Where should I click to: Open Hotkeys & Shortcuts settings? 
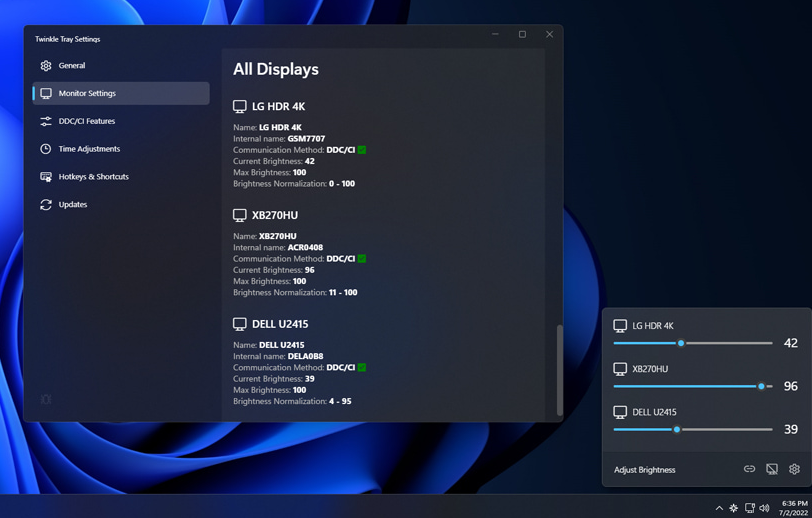coord(93,177)
